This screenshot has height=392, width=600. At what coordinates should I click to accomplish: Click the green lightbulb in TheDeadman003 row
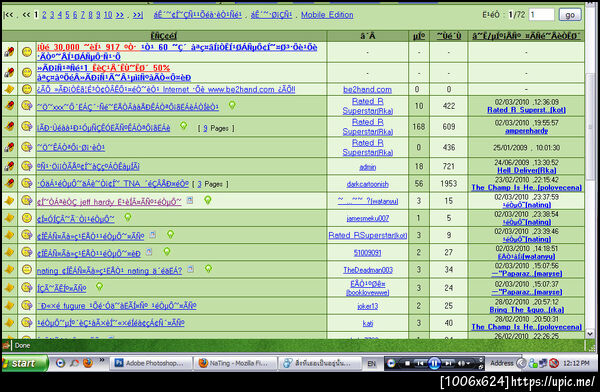(x=208, y=269)
